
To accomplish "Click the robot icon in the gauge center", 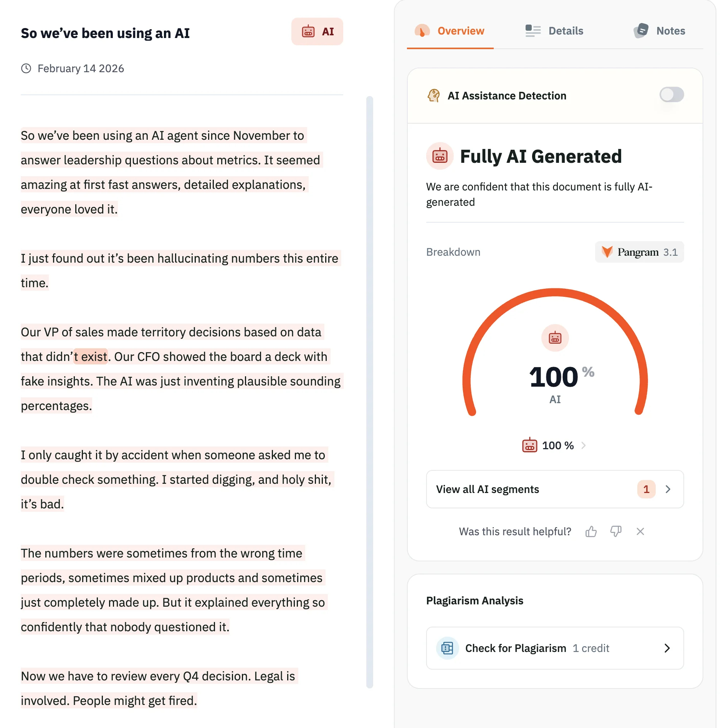I will [555, 338].
